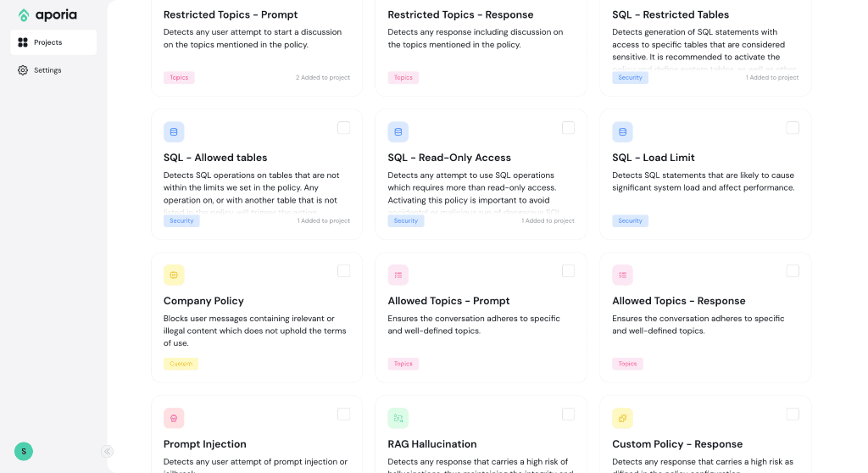Tick the Company Policy checkbox
Image resolution: width=868 pixels, height=473 pixels.
pyautogui.click(x=343, y=271)
